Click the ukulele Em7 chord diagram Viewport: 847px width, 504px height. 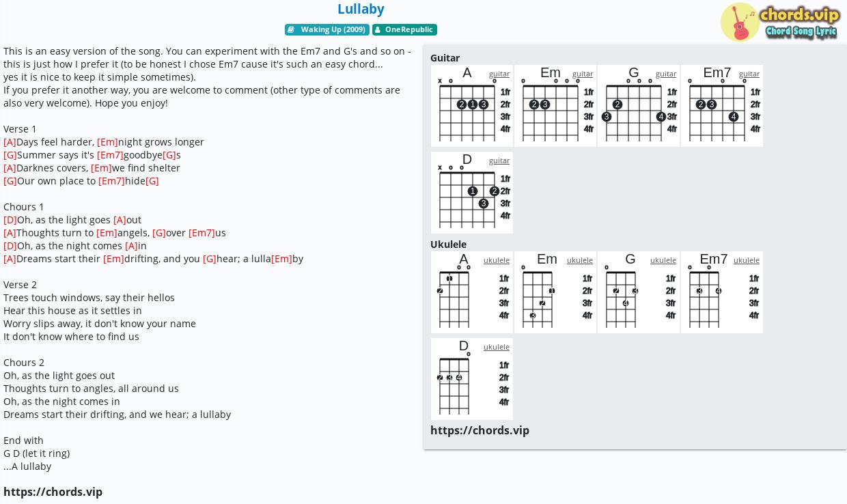tap(722, 292)
